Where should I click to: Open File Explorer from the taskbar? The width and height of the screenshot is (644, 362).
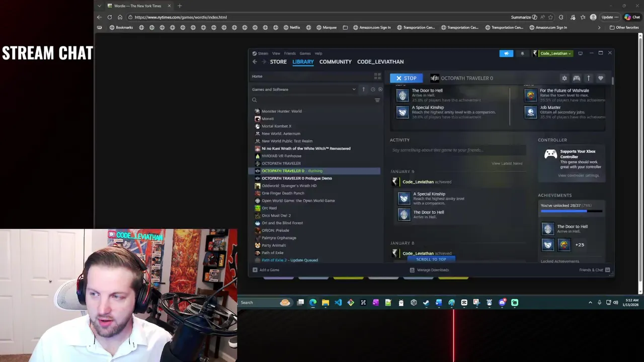pyautogui.click(x=326, y=302)
